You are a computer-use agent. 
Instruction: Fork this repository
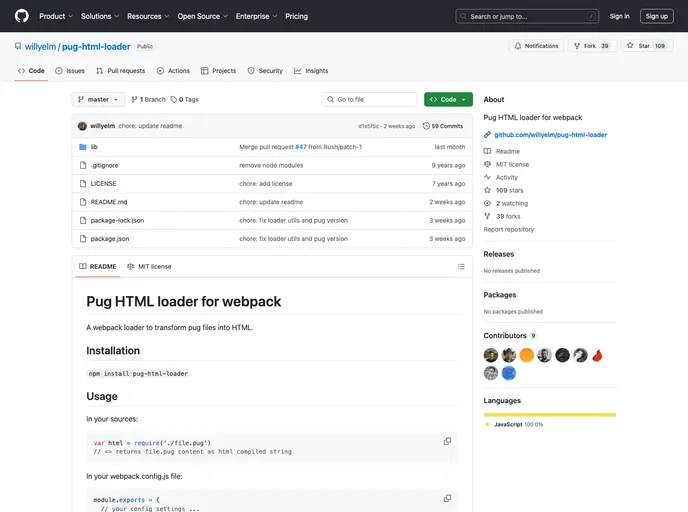pos(592,46)
